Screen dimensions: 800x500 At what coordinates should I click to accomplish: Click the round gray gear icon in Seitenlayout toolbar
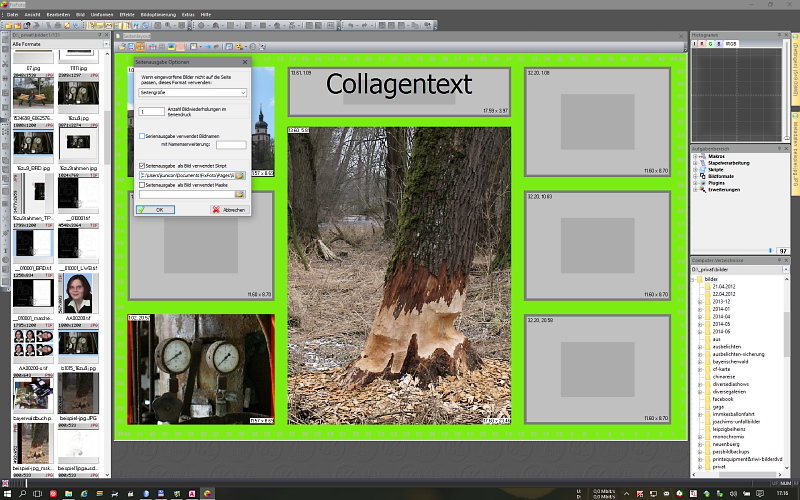coord(252,46)
